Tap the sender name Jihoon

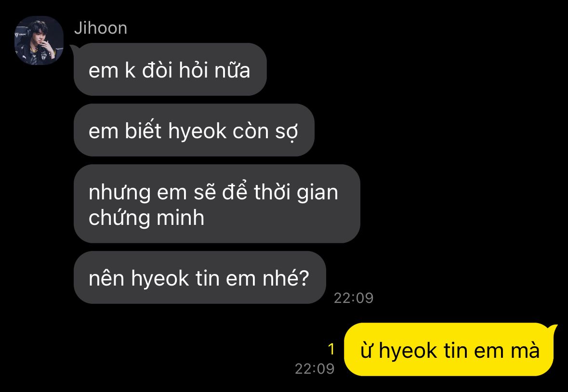tap(101, 28)
